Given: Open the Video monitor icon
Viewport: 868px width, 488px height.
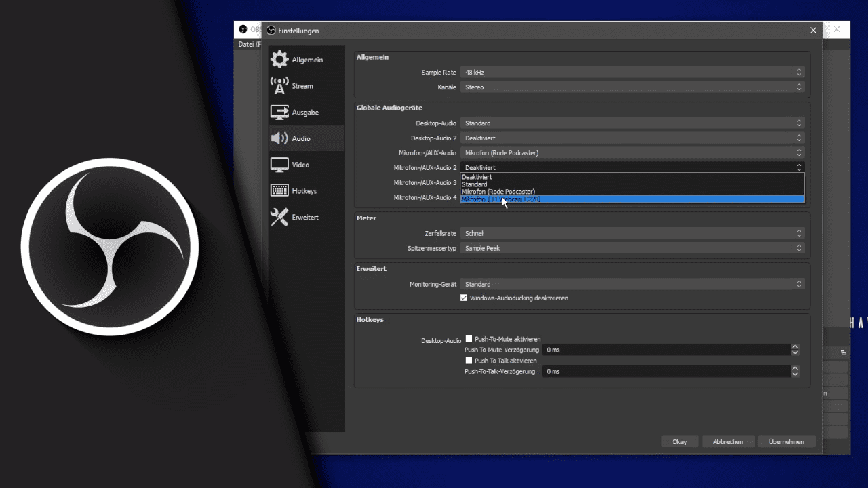Looking at the screenshot, I should click(279, 165).
